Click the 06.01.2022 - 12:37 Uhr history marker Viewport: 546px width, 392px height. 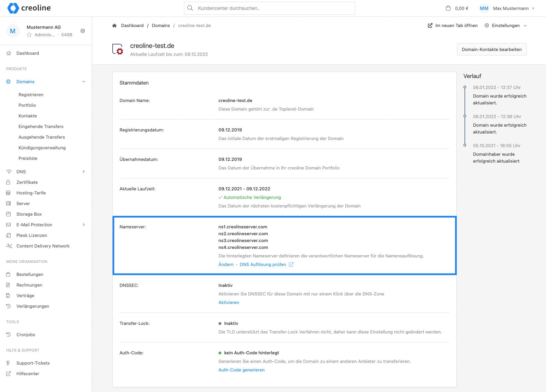pyautogui.click(x=465, y=87)
